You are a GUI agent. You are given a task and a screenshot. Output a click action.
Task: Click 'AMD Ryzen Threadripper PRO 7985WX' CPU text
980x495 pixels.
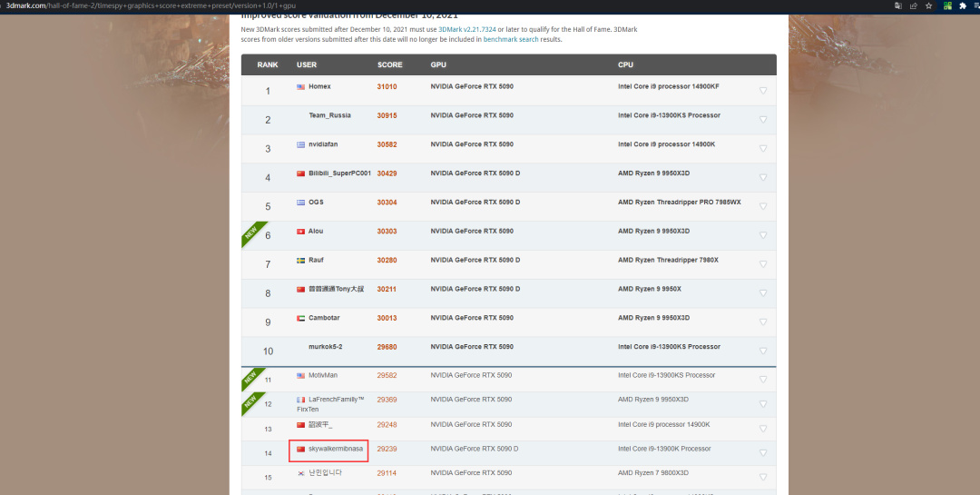(680, 203)
